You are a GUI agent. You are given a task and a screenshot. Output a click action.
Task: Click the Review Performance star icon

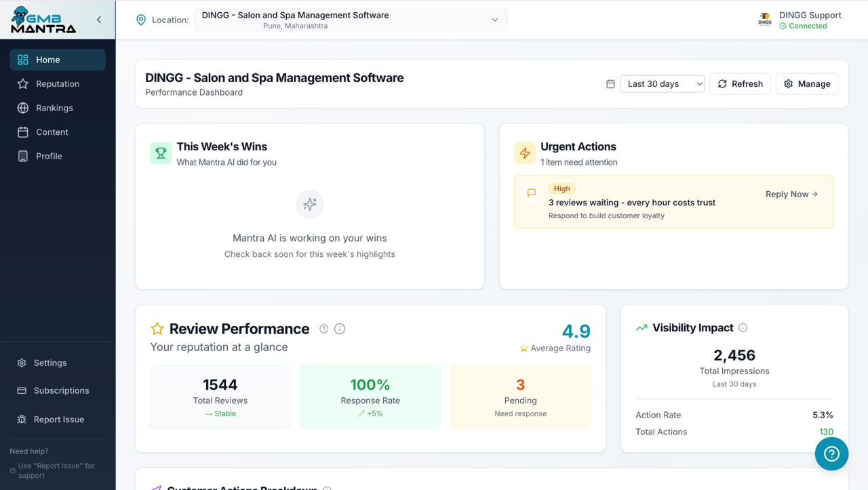[157, 329]
